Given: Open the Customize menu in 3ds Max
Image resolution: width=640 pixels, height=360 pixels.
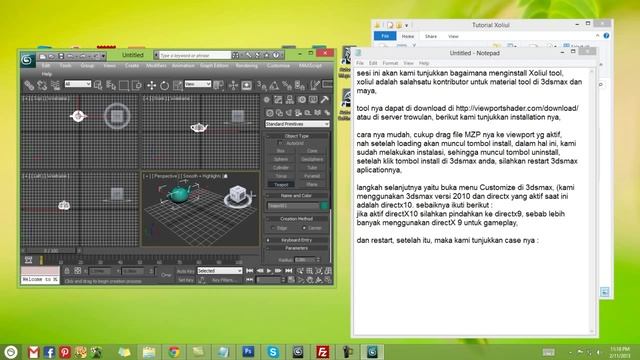Looking at the screenshot, I should [278, 66].
